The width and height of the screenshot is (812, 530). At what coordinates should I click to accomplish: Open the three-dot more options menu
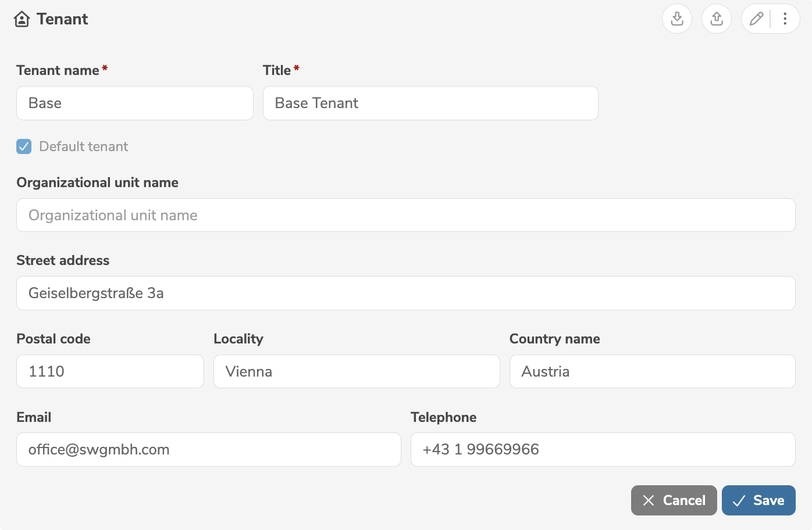pos(785,19)
